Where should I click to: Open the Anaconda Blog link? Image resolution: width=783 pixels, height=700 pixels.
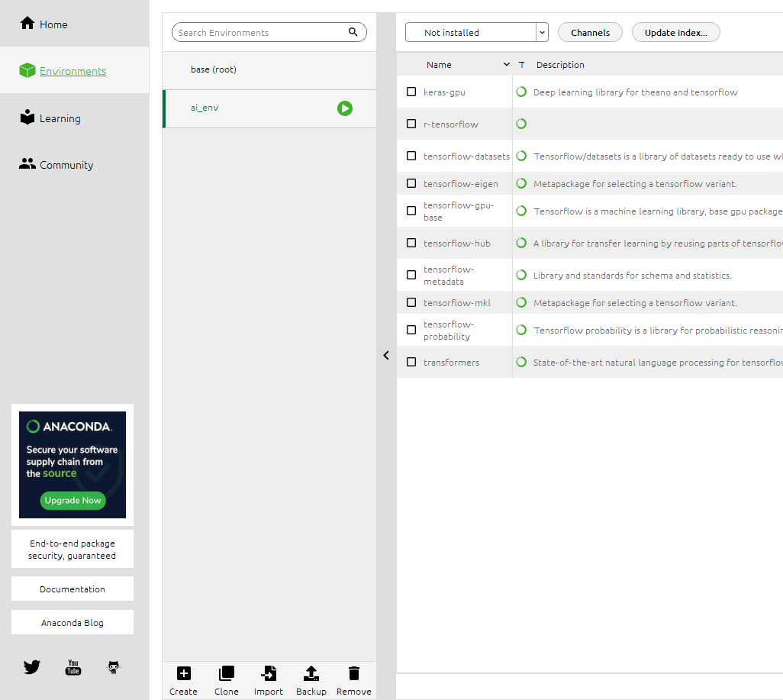click(72, 623)
